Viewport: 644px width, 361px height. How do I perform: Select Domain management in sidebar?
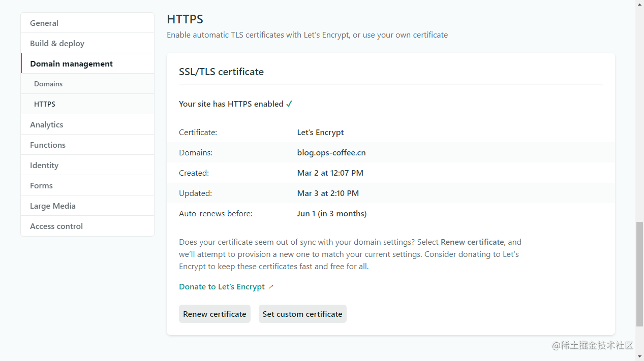(87, 63)
